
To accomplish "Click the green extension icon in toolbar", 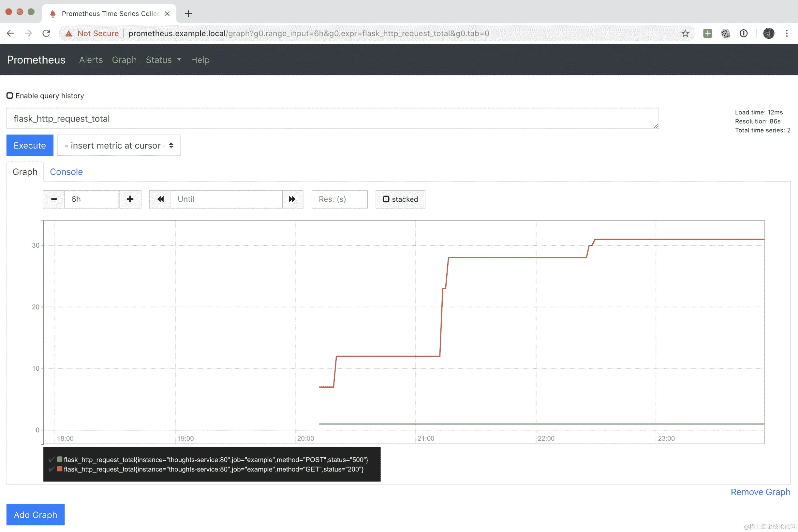I will 707,33.
